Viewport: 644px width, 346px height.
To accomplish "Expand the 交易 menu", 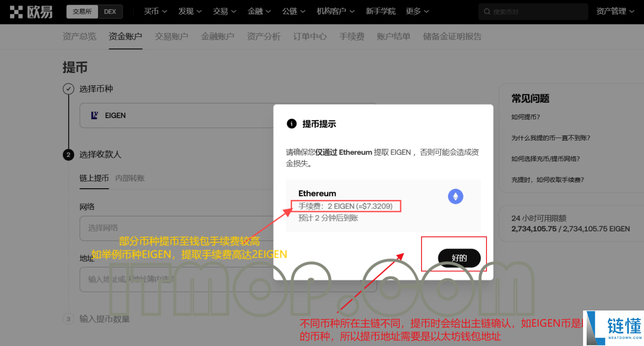I will pos(225,11).
